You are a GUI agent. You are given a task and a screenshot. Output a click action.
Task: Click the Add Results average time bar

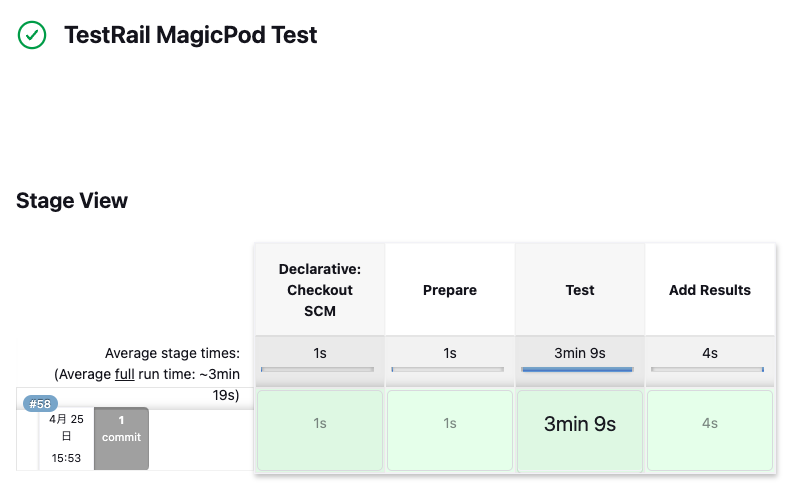point(707,370)
